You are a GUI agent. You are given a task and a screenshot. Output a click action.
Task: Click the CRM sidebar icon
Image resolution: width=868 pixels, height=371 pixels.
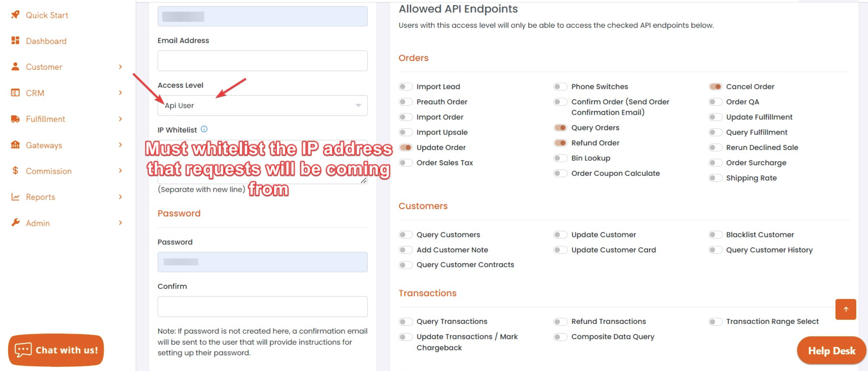[15, 93]
